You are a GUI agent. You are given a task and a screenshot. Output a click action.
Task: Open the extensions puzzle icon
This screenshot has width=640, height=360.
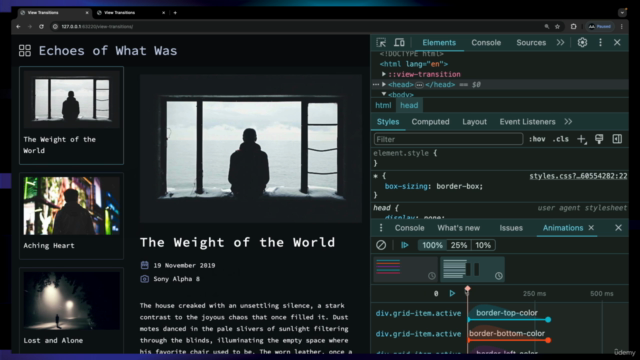point(573,27)
